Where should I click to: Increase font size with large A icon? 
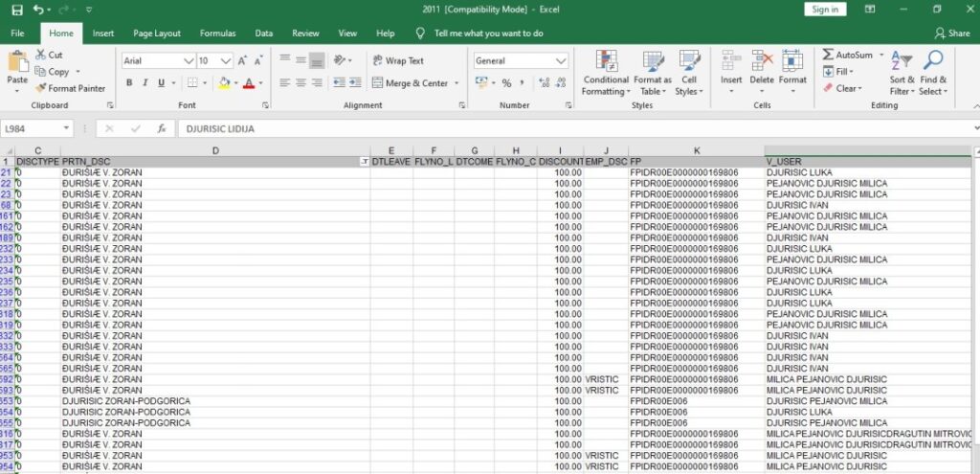point(242,60)
